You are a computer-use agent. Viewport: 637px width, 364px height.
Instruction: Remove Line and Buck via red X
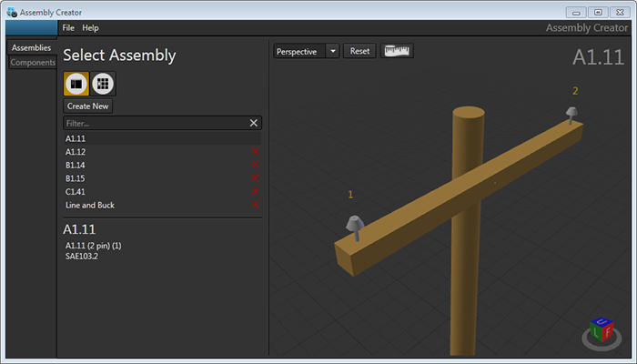click(x=255, y=206)
